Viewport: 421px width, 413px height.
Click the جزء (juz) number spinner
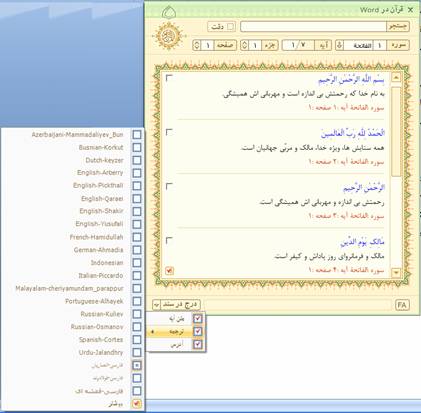point(245,45)
